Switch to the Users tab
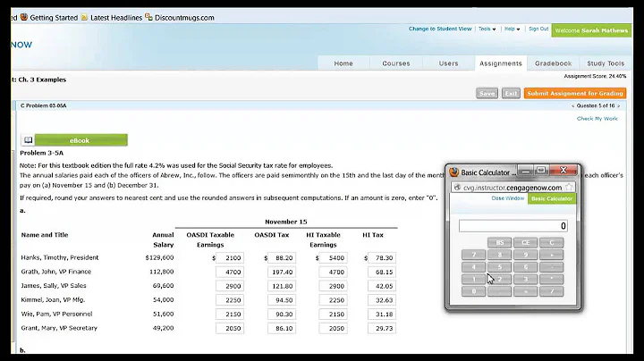The width and height of the screenshot is (644, 361). coord(448,63)
